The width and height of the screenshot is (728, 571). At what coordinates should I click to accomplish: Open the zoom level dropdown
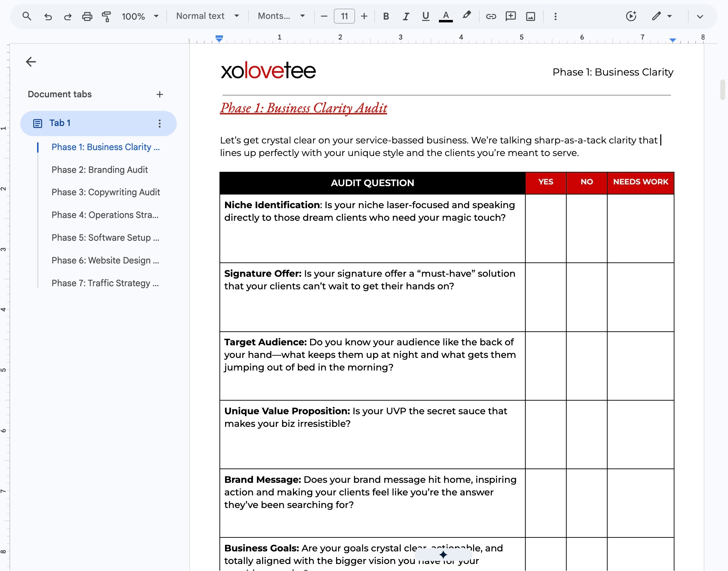(x=140, y=16)
